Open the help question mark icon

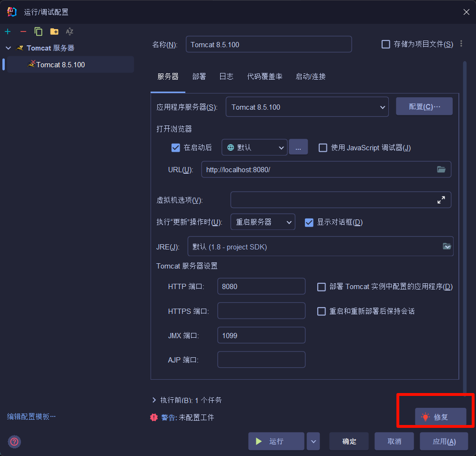(14, 442)
